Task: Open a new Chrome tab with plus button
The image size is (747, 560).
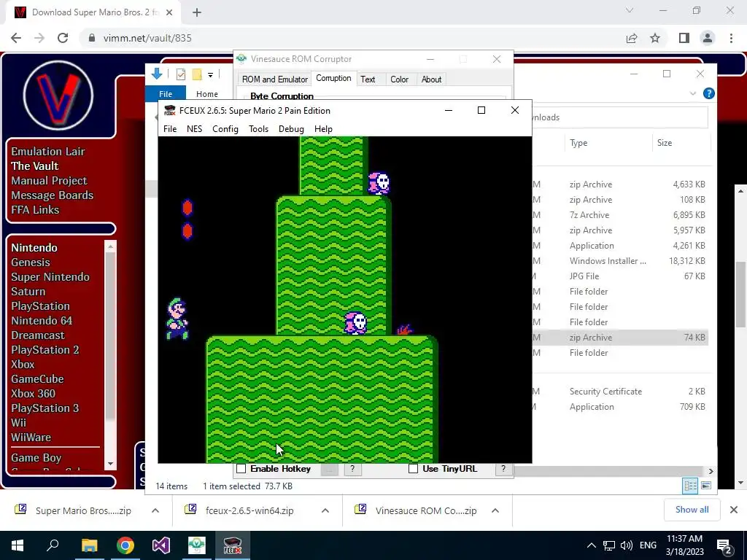Action: point(197,13)
